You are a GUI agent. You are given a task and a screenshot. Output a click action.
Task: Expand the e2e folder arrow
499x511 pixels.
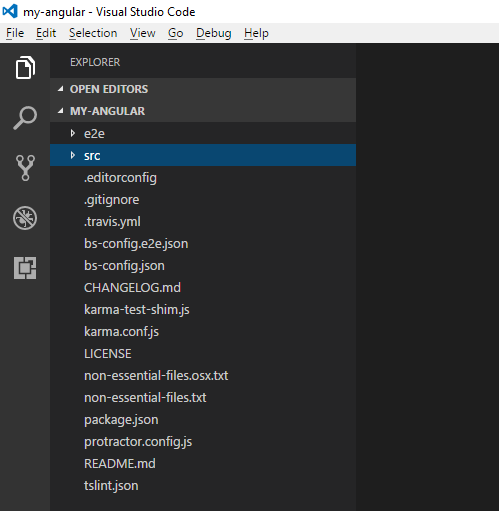click(x=73, y=133)
